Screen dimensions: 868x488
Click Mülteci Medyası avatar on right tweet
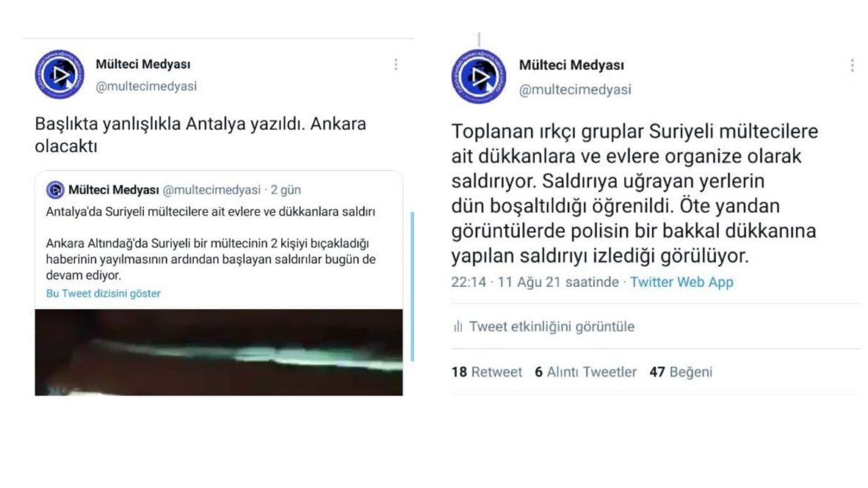pyautogui.click(x=479, y=76)
